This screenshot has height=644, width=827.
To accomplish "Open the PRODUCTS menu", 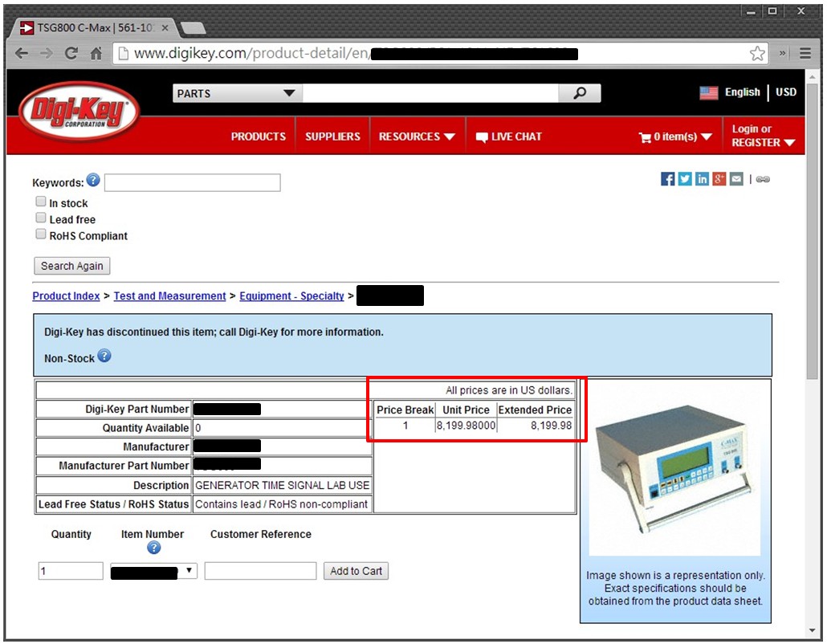I will [258, 137].
